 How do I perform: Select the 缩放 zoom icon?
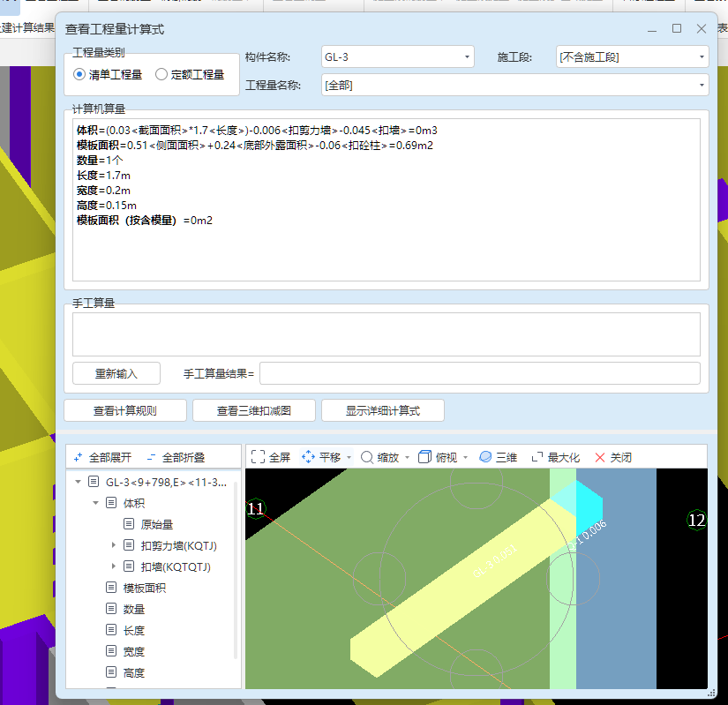[x=367, y=457]
